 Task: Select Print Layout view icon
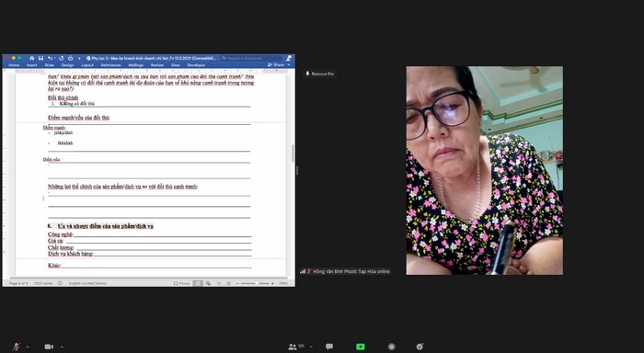[198, 284]
